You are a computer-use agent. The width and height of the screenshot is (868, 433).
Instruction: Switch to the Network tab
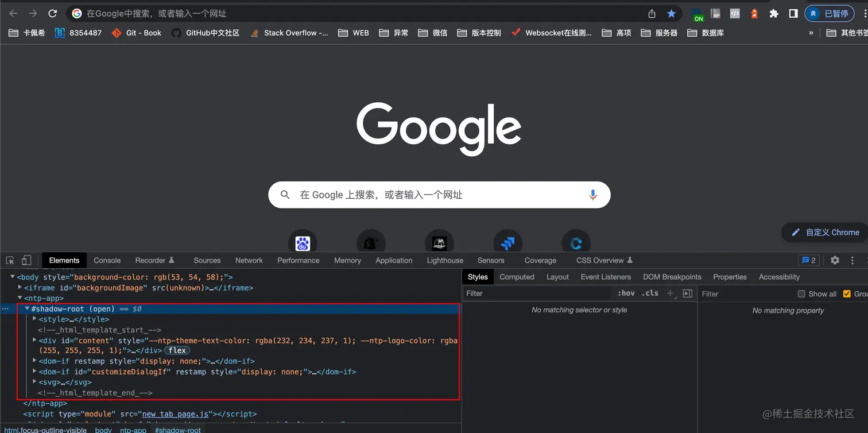(x=249, y=260)
